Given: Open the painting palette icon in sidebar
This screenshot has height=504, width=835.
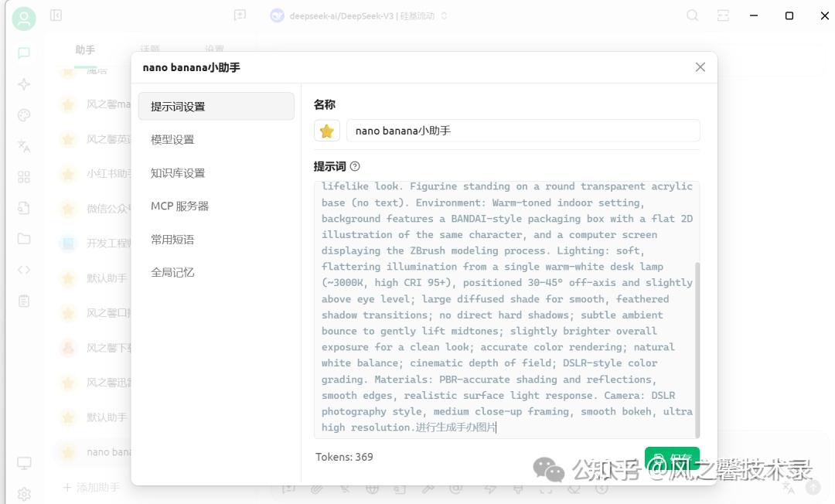Looking at the screenshot, I should 24,115.
